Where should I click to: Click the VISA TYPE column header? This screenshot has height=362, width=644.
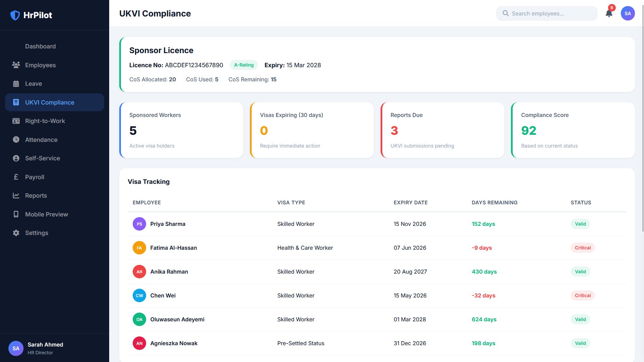pos(291,203)
